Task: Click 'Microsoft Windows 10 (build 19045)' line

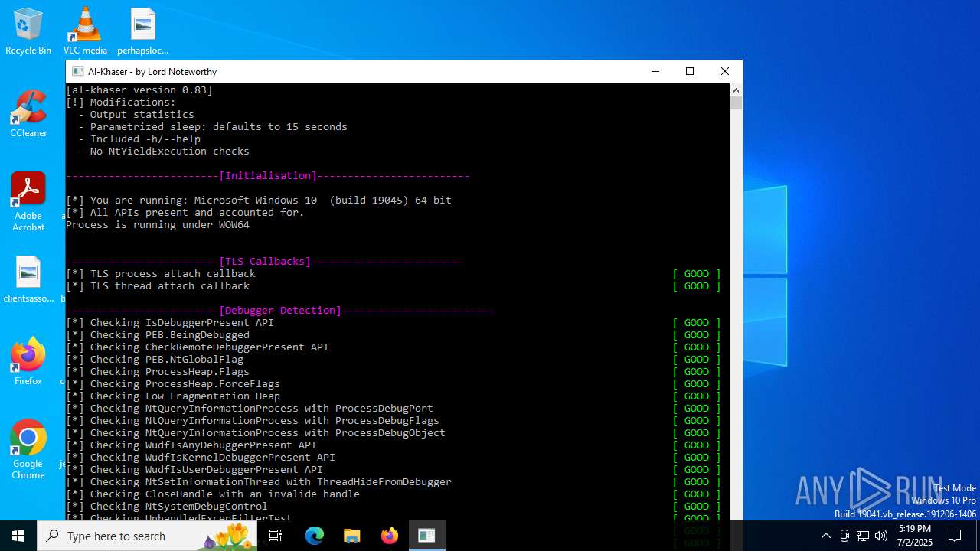Action: pyautogui.click(x=259, y=200)
